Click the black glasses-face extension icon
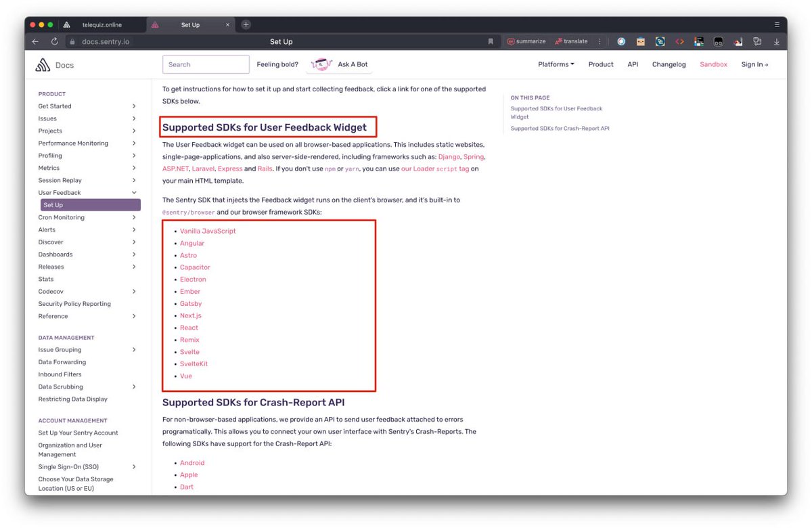Screen dimensions: 812x528 719,41
